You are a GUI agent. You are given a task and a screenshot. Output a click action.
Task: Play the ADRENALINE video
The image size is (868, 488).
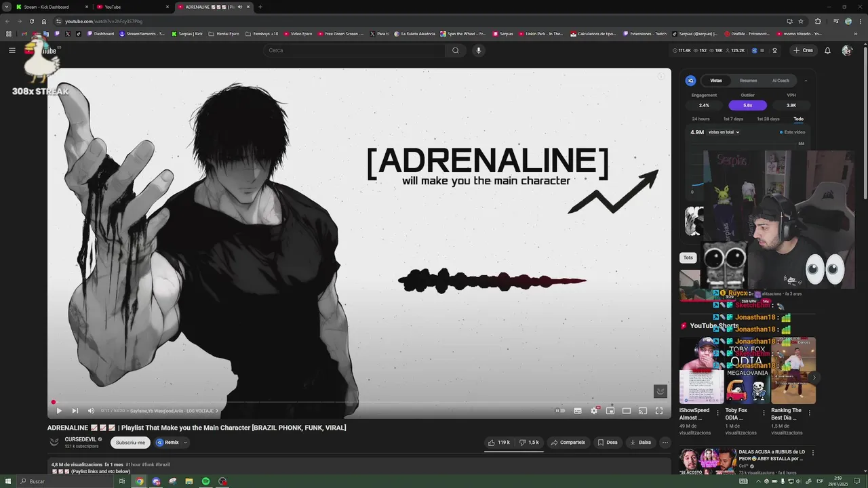59,411
